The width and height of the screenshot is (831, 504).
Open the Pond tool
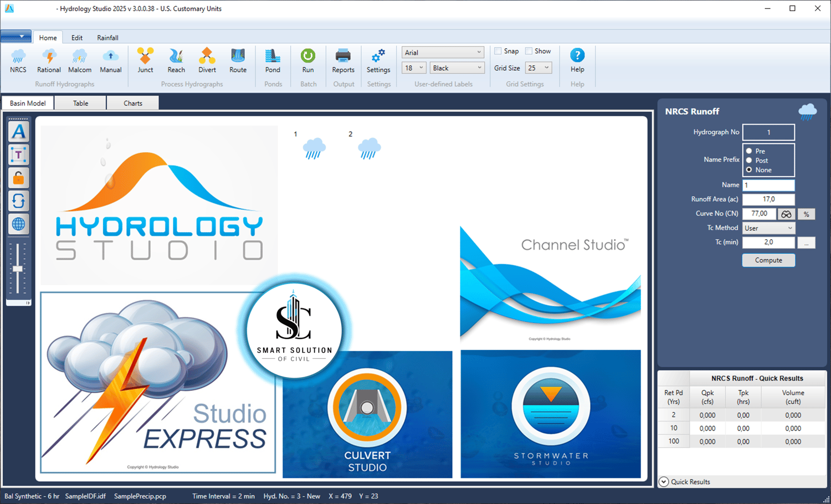pos(273,61)
